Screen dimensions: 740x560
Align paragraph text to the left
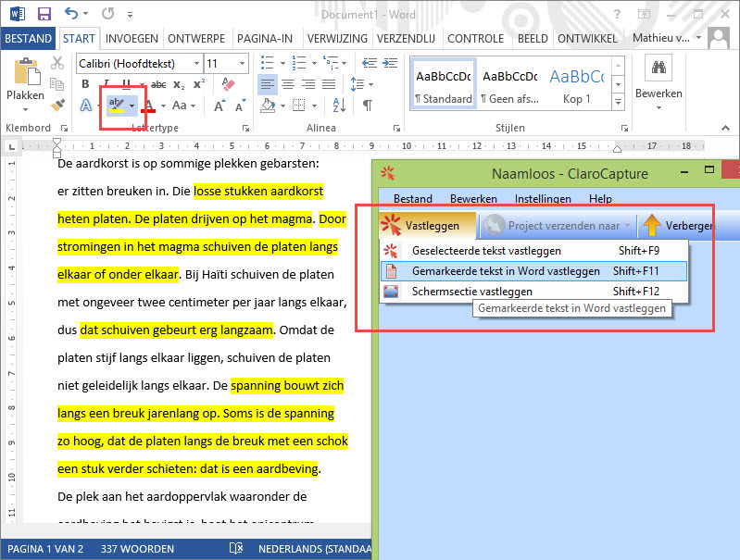(x=267, y=84)
